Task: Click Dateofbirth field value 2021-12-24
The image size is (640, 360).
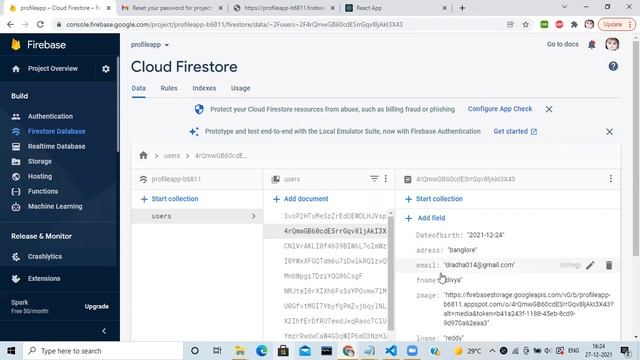Action: tap(485, 235)
